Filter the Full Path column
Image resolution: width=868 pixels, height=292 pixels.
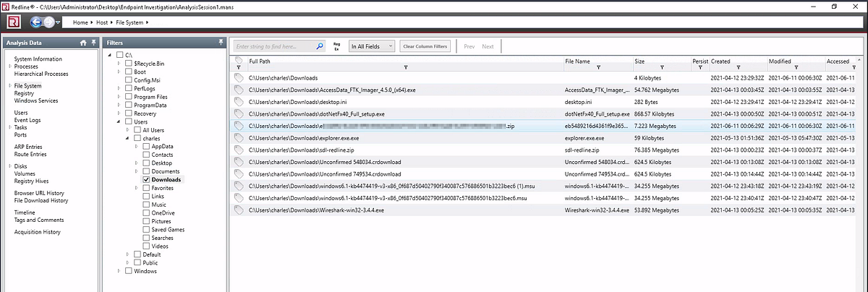tap(407, 67)
